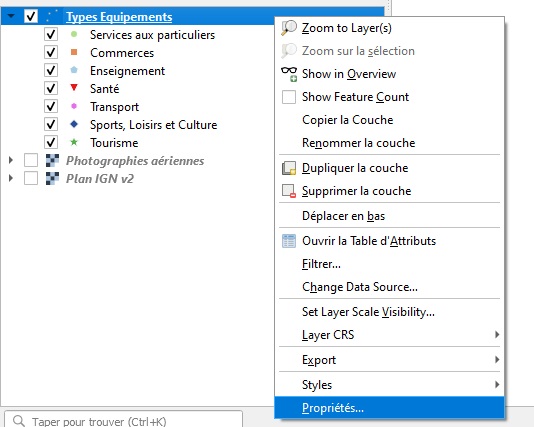This screenshot has height=427, width=534.
Task: Click the Santé legend label
Action: pos(105,89)
